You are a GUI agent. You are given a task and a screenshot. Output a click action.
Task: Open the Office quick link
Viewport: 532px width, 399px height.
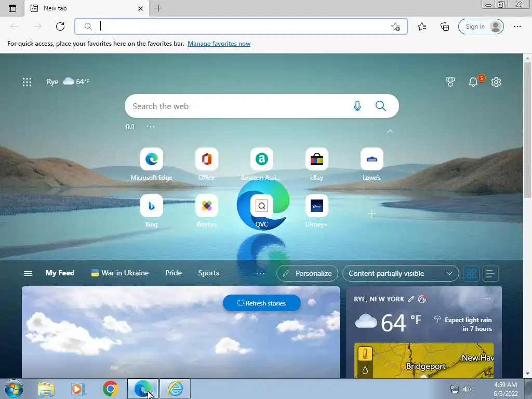coord(207,164)
